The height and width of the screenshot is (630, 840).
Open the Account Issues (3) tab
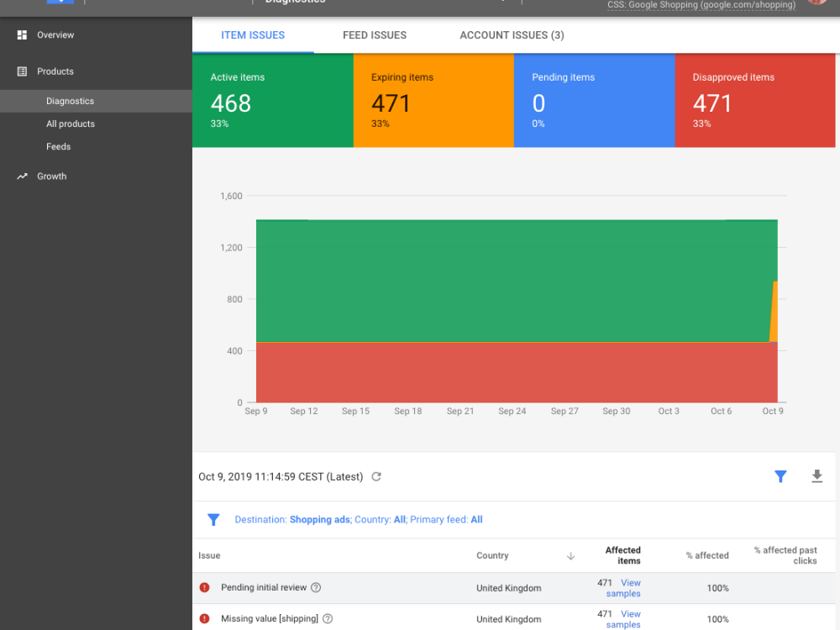tap(512, 35)
